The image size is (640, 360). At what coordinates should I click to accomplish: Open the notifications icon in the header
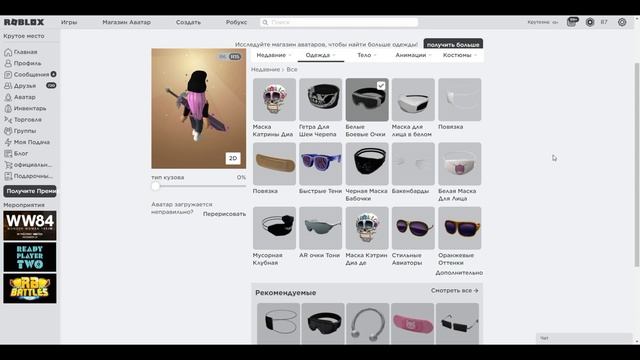[572, 22]
